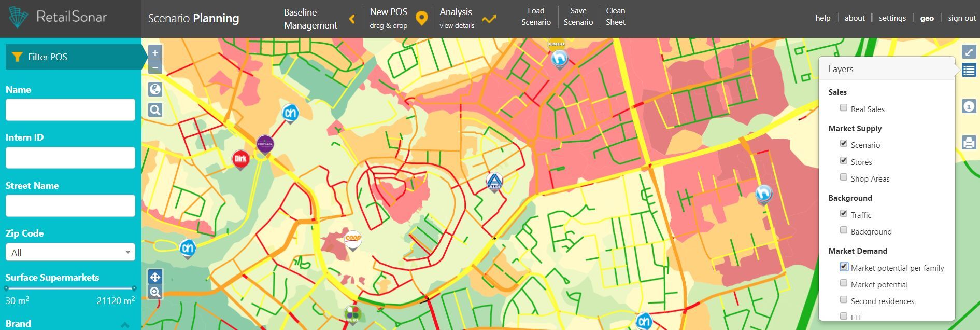Enable the Shop Areas checkbox
The image size is (980, 330).
point(844,177)
